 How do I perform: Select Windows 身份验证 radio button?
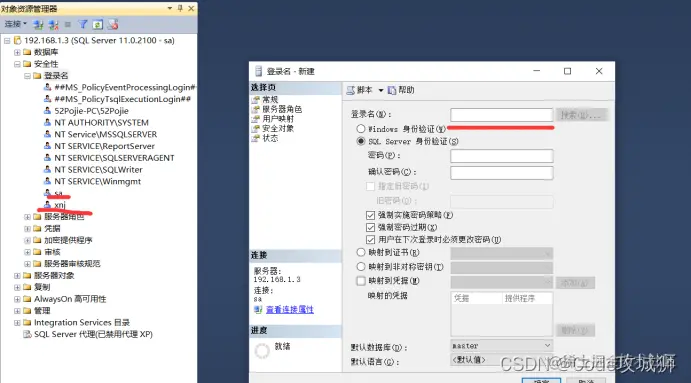tap(361, 129)
